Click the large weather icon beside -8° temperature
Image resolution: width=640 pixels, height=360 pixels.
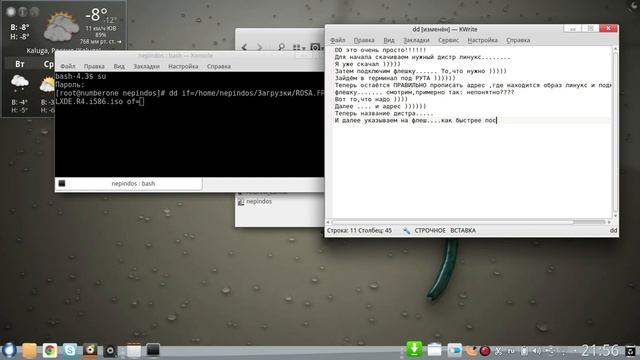(x=61, y=27)
